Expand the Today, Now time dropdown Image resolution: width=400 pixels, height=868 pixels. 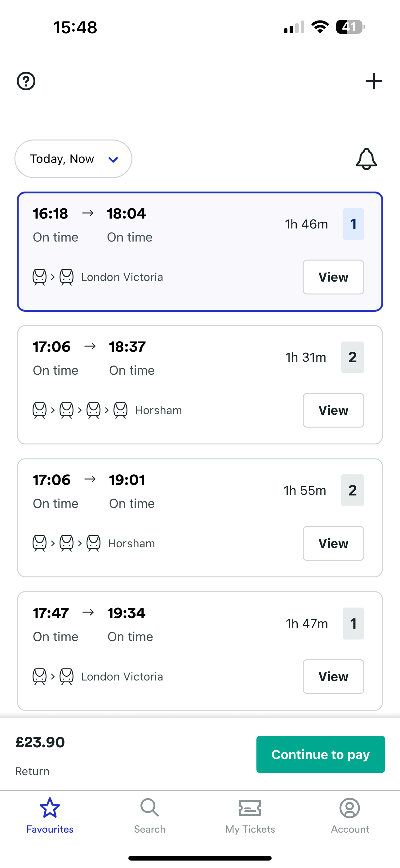[x=63, y=159]
